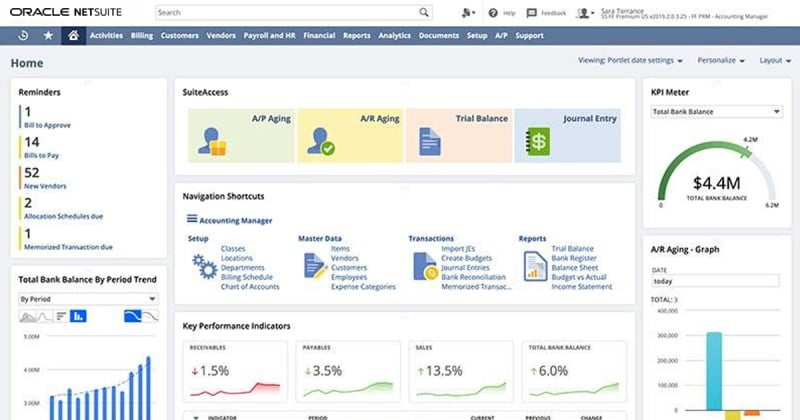Select the column chart type icon
This screenshot has width=800, height=420.
point(78,316)
